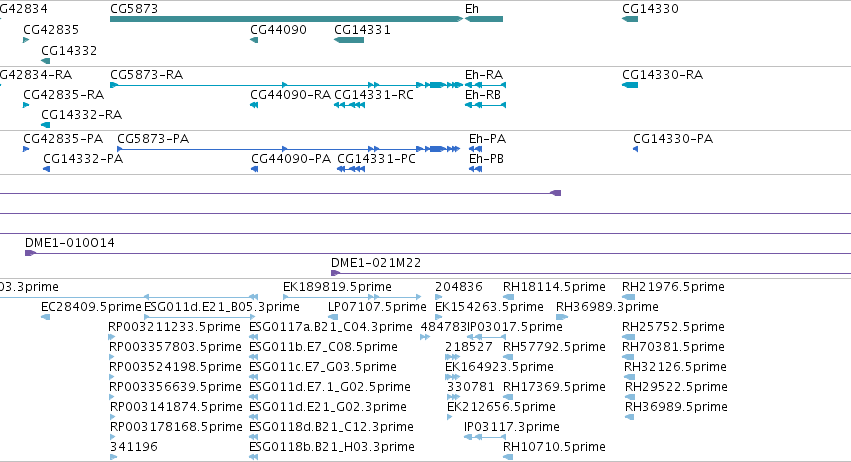Click the EC28409.5prime EST label

91,307
